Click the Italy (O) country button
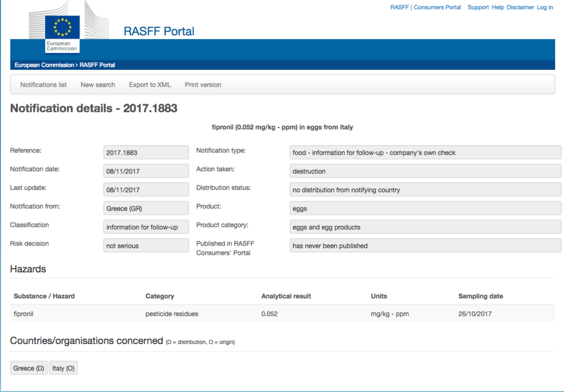 63,368
